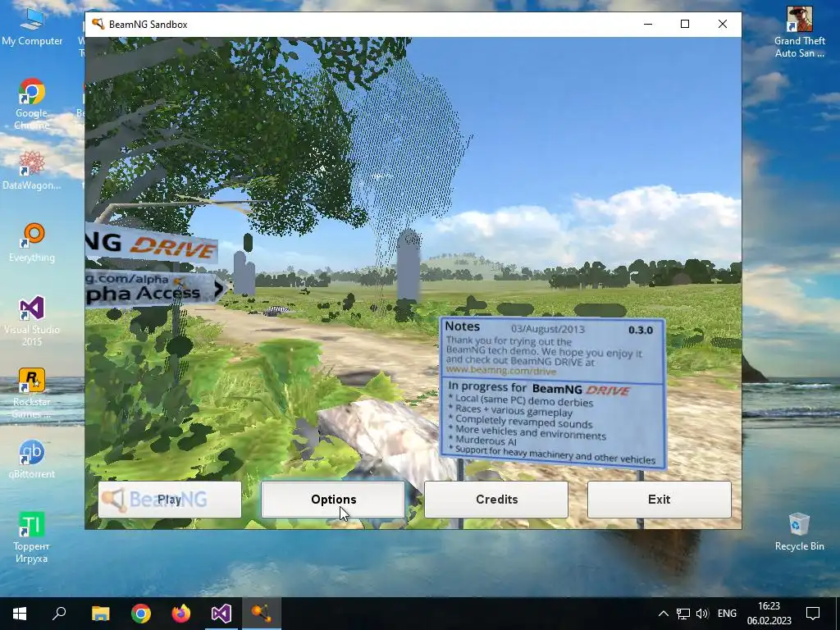Open the network status tray icon
Image resolution: width=840 pixels, height=630 pixels.
click(683, 614)
